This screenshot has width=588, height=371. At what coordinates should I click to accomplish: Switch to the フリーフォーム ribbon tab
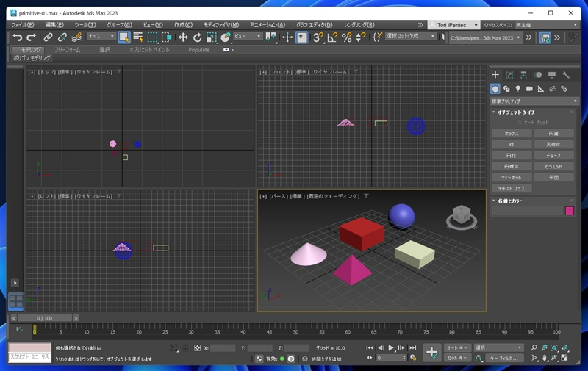(x=68, y=50)
